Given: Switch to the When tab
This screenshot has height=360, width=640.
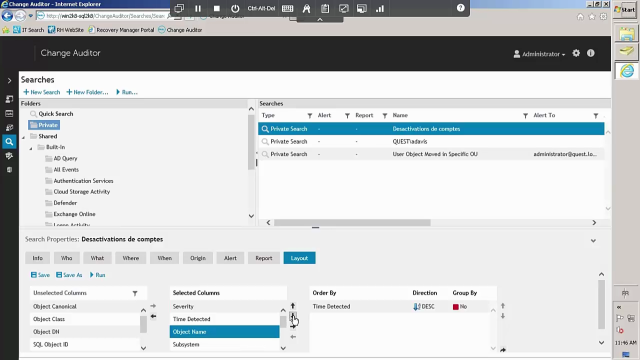Looking at the screenshot, I should coord(164,258).
